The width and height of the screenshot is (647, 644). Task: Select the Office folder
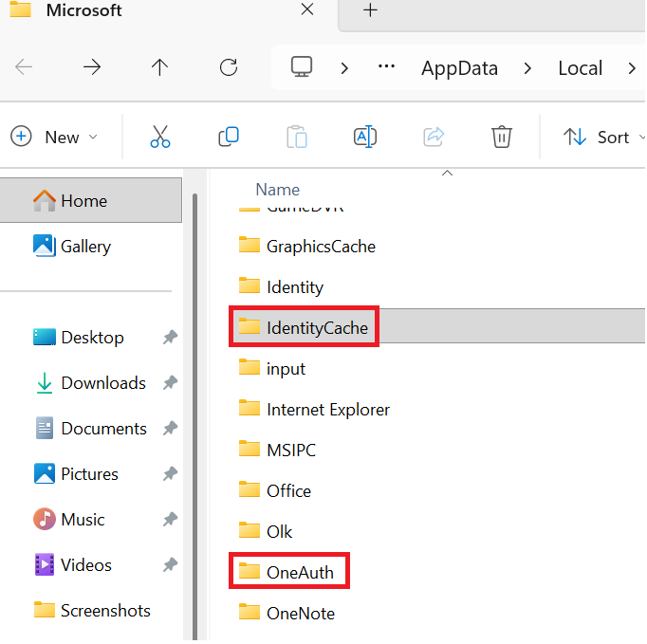pos(275,490)
